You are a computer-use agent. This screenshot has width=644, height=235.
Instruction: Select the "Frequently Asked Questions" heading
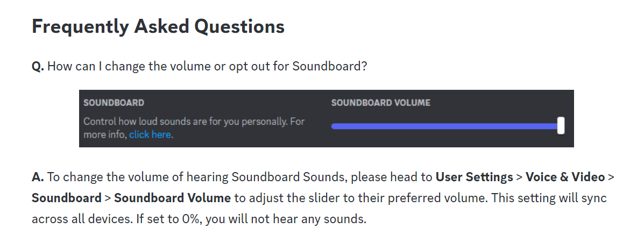[x=158, y=27]
